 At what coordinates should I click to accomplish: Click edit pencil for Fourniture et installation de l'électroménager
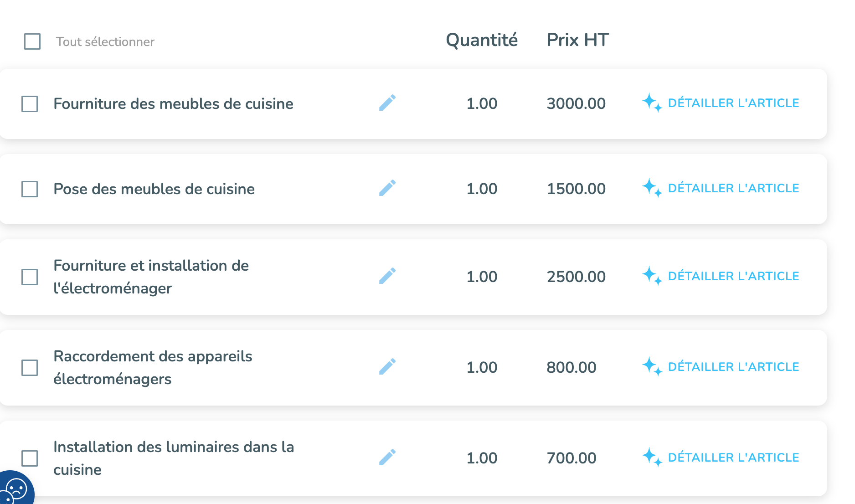[387, 276]
